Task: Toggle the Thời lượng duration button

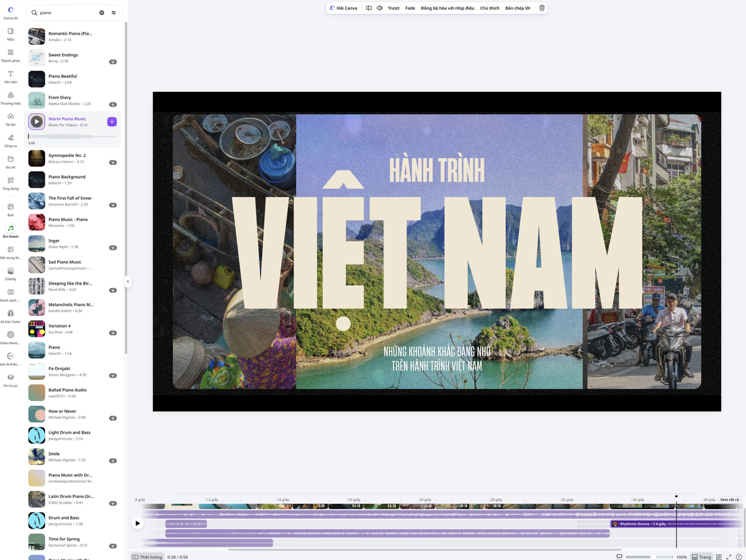Action: click(147, 557)
